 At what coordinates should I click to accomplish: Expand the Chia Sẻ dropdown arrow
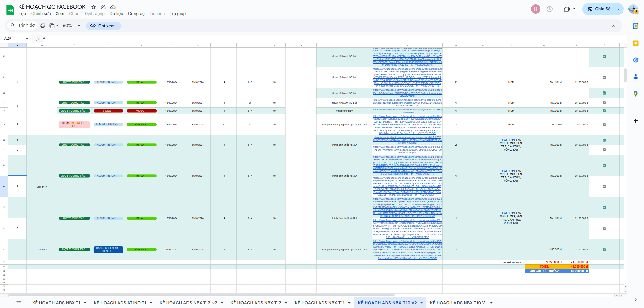[x=619, y=9]
